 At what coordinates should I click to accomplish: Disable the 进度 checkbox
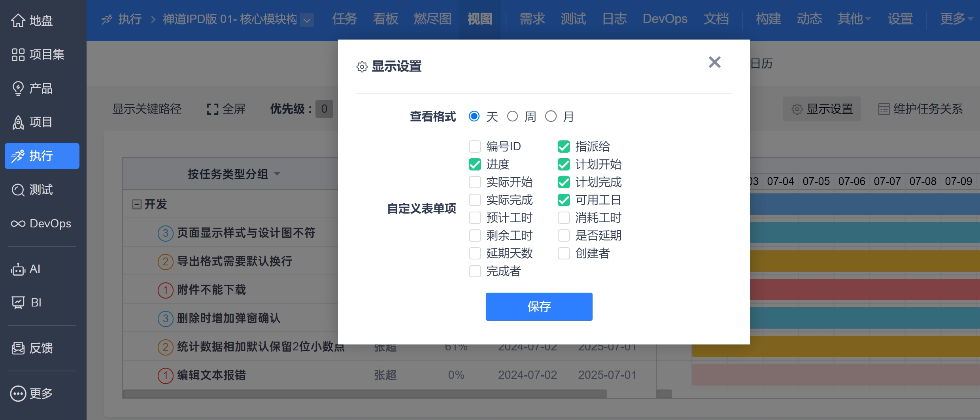tap(474, 164)
